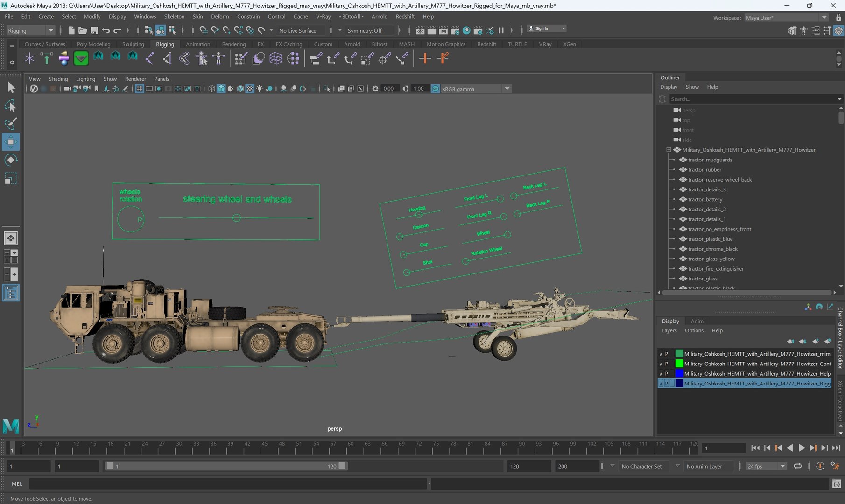Click the Create Lattice shelf icon

coord(275,59)
